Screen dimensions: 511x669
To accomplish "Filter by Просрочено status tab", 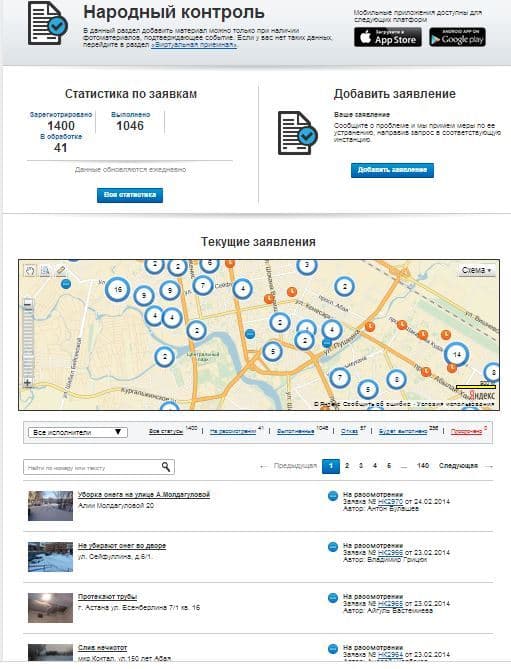I will [466, 431].
